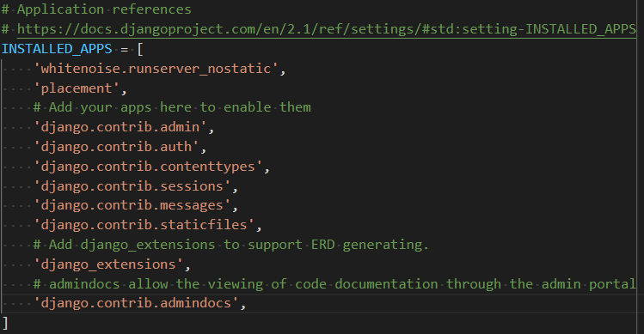This screenshot has height=334, width=644.
Task: Click the '# Application references' comment
Action: [96, 9]
